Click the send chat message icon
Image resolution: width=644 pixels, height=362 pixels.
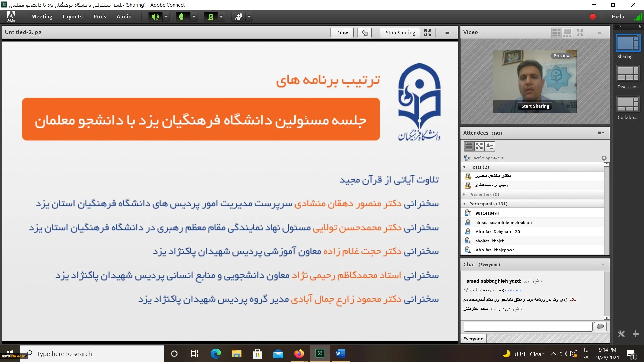(x=600, y=326)
